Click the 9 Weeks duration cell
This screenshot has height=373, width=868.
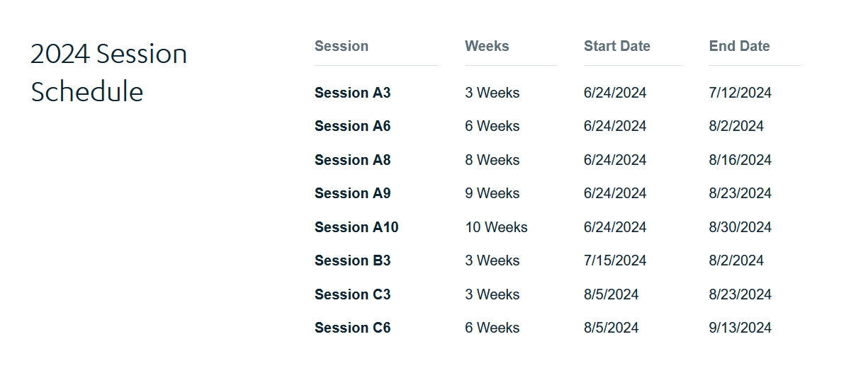point(492,193)
